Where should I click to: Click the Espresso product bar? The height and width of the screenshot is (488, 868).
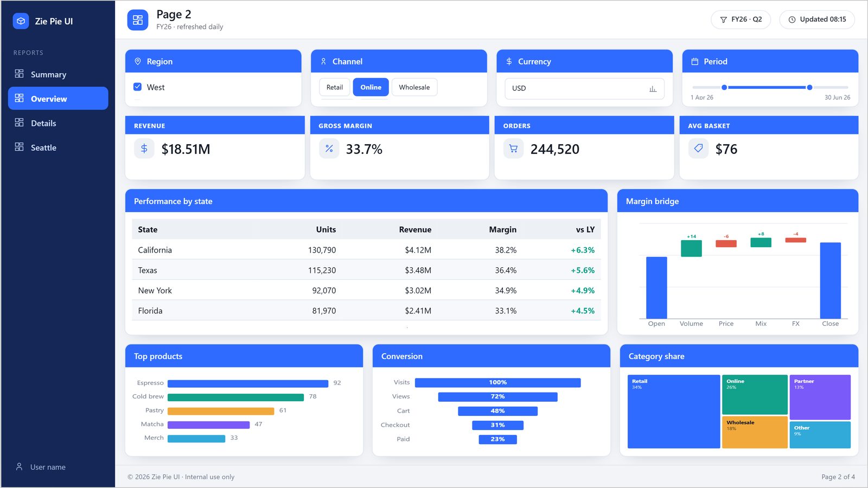coord(248,383)
